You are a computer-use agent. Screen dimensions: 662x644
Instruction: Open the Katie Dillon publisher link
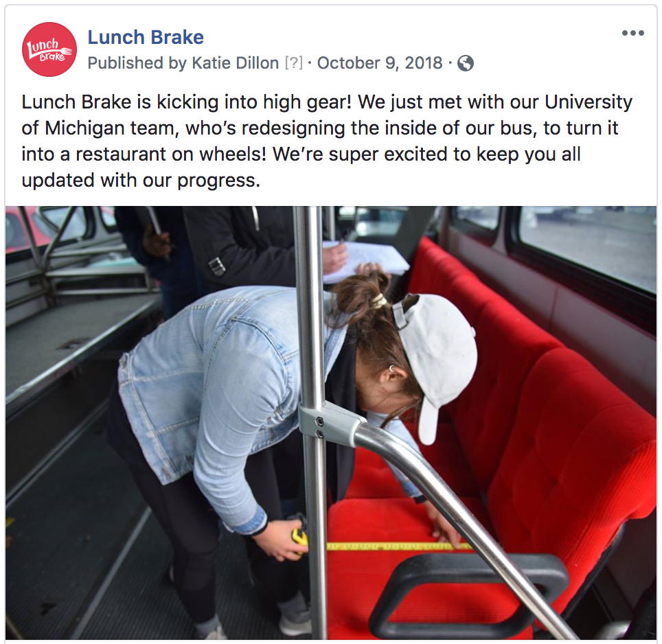pyautogui.click(x=235, y=63)
